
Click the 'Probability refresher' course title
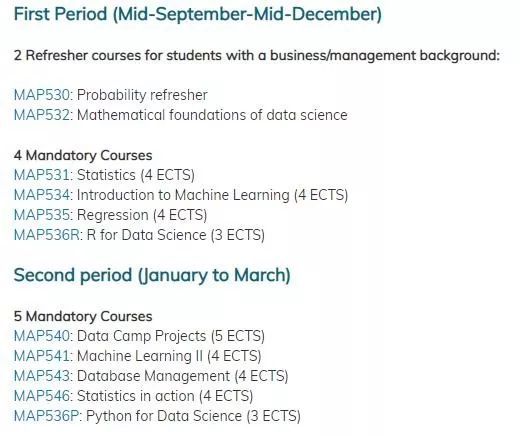(x=142, y=95)
